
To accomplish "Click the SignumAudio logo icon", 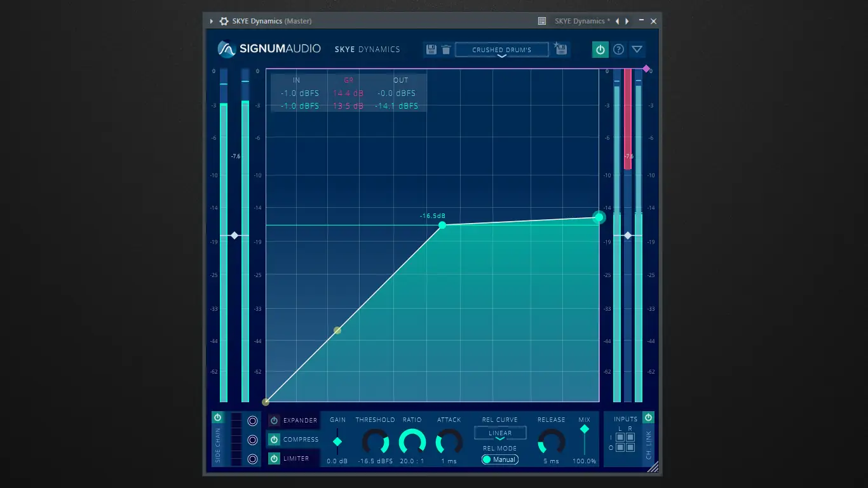I will pos(227,49).
